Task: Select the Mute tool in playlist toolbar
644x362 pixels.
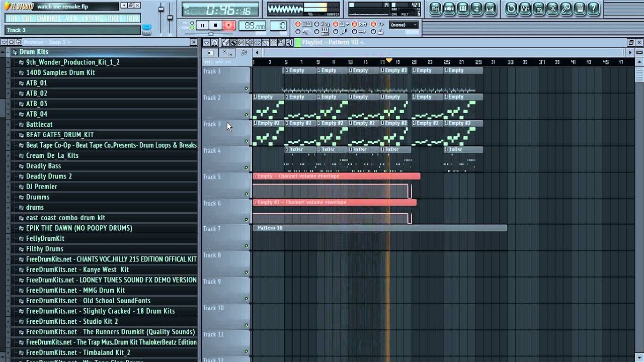Action: [249, 42]
